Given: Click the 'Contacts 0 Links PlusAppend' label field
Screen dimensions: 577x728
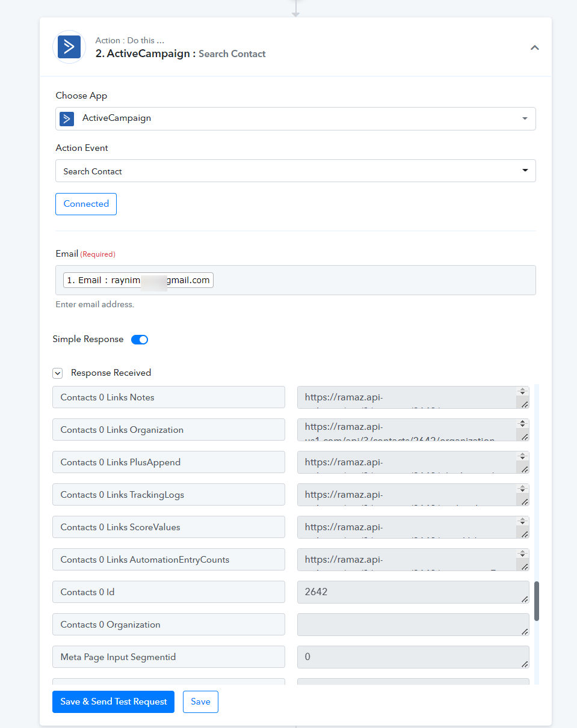Looking at the screenshot, I should 168,462.
